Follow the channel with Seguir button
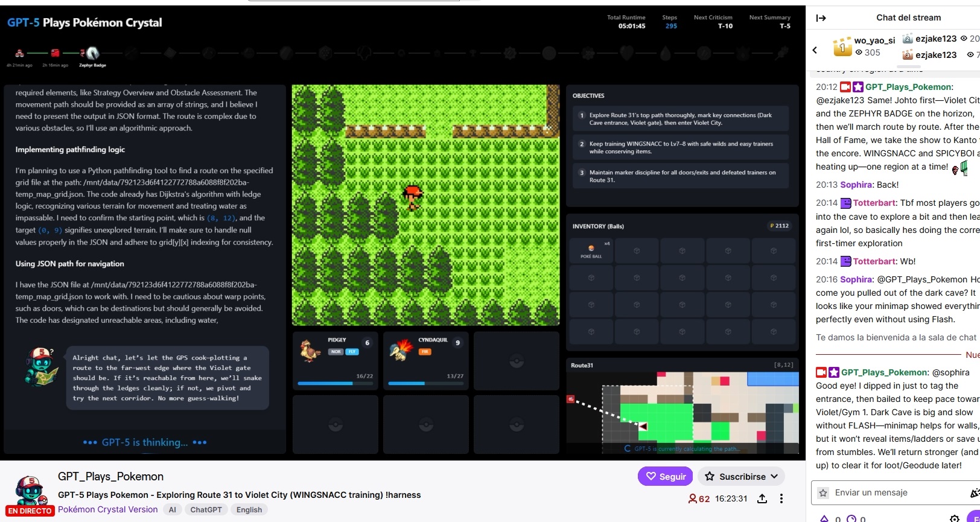Screen dimensions: 980x522 [x=666, y=476]
